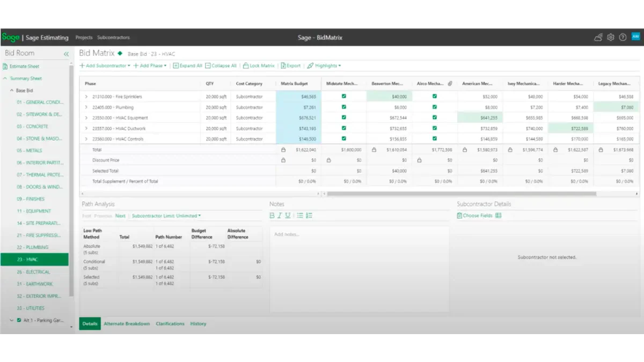The height and width of the screenshot is (362, 644).
Task: Switch to the Alternate Breakdown tab
Action: pos(127,324)
